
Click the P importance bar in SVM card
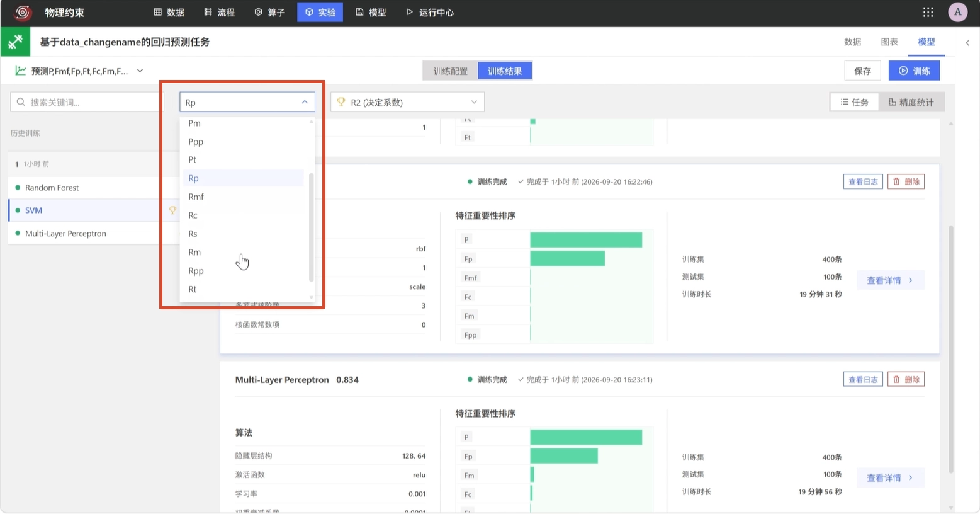586,239
